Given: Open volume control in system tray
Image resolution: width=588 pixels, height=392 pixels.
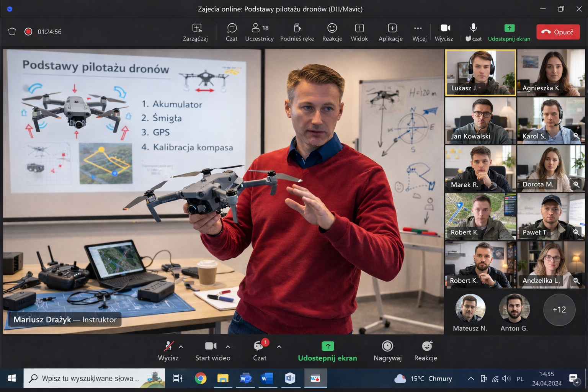Looking at the screenshot, I should tap(506, 379).
